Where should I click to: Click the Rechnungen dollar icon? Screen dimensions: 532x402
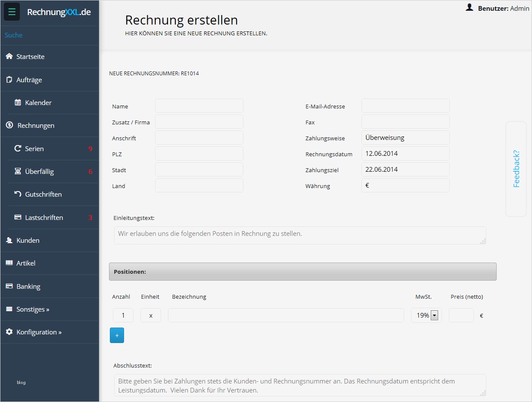point(9,125)
